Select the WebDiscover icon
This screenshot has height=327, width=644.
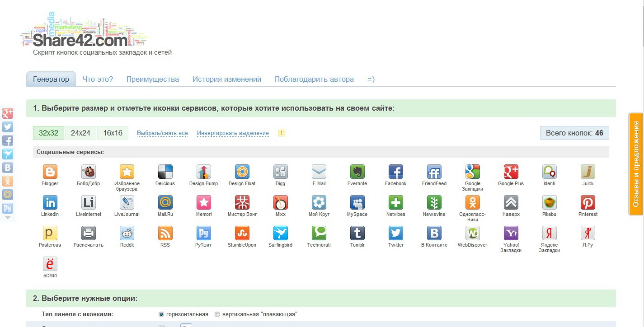(473, 233)
